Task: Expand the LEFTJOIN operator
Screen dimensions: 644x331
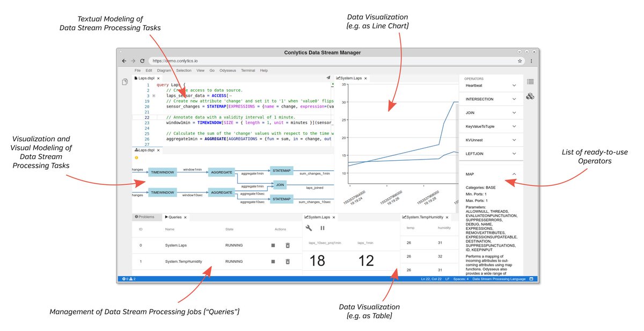Action: pos(514,154)
